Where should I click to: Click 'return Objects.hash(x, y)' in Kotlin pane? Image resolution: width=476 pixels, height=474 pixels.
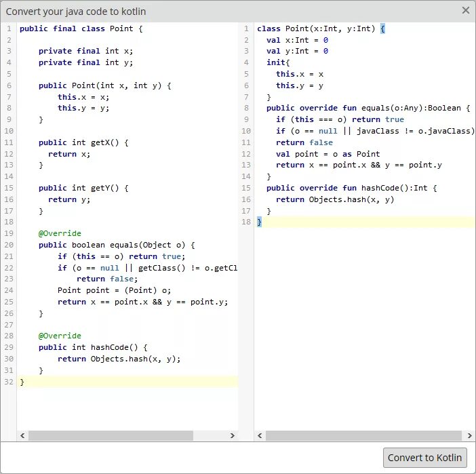click(x=335, y=199)
